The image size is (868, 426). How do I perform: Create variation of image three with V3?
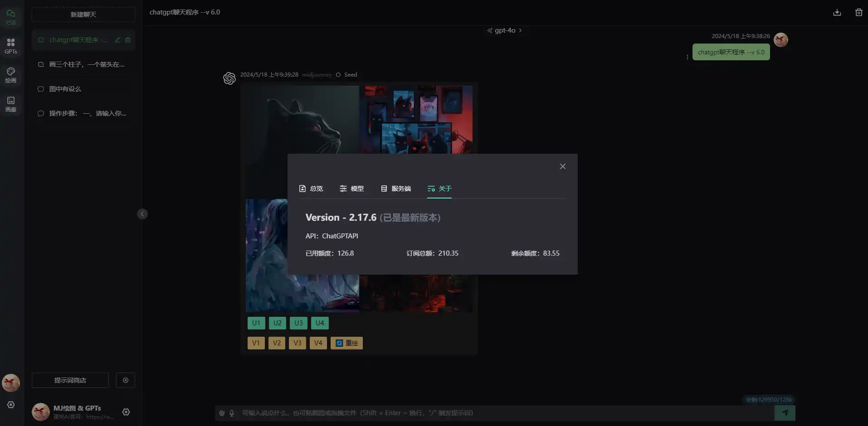(297, 343)
